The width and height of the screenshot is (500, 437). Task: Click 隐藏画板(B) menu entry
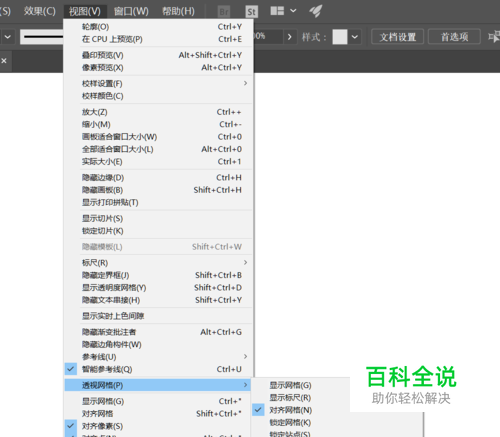coord(158,190)
